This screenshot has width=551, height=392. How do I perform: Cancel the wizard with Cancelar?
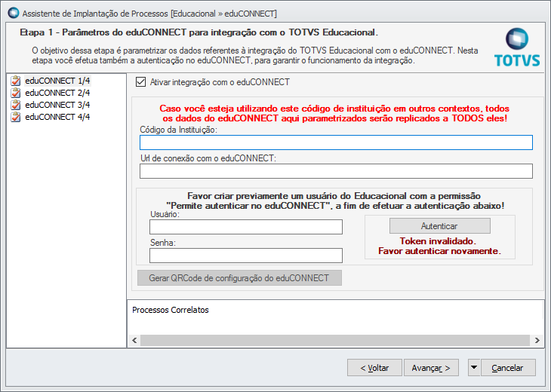(x=507, y=368)
